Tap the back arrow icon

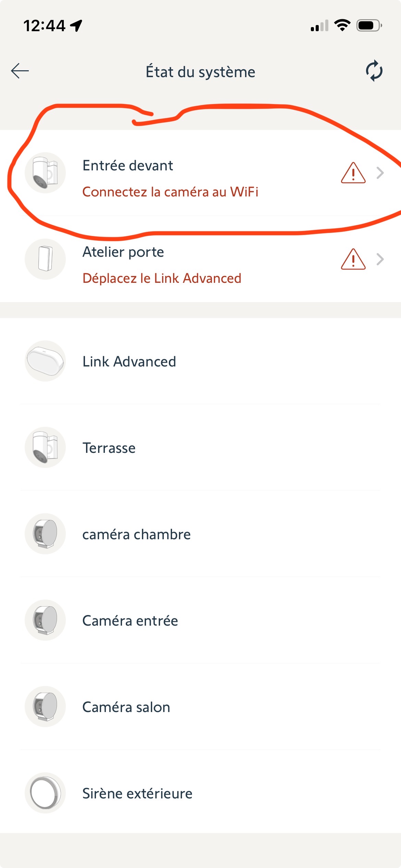[x=20, y=71]
